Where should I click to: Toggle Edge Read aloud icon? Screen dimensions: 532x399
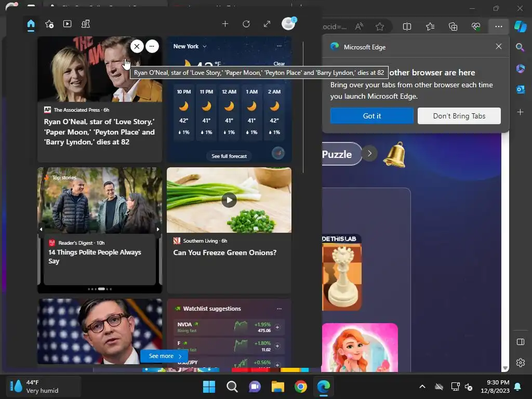click(x=359, y=26)
